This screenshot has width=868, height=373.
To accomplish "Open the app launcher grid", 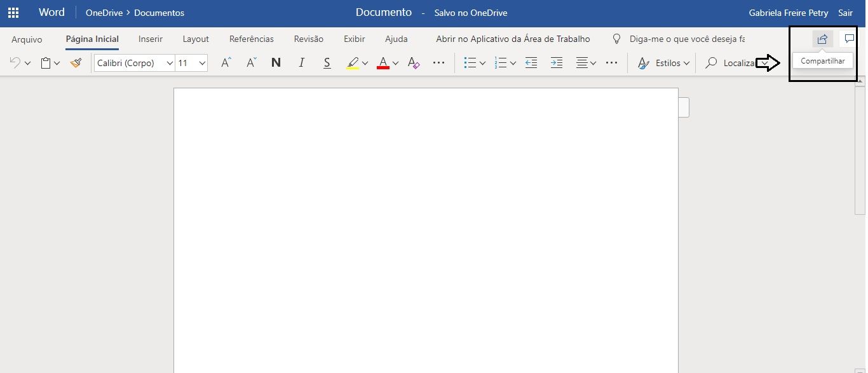I will pos(13,13).
